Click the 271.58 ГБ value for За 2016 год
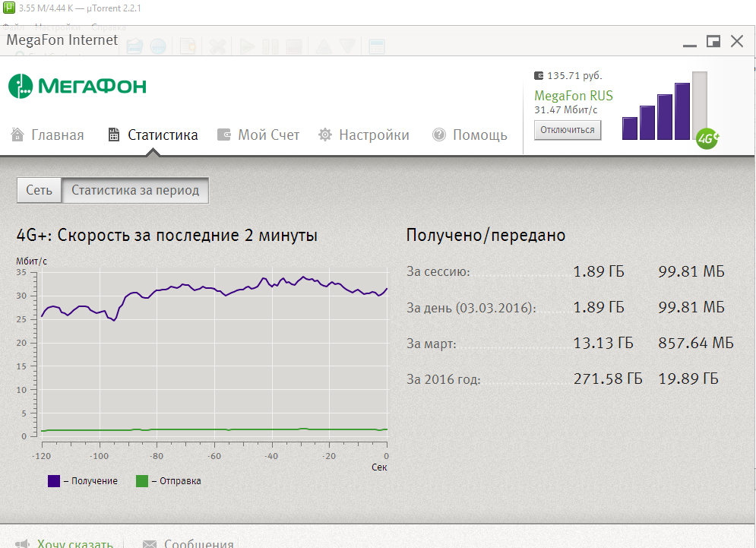The width and height of the screenshot is (756, 548). (608, 379)
